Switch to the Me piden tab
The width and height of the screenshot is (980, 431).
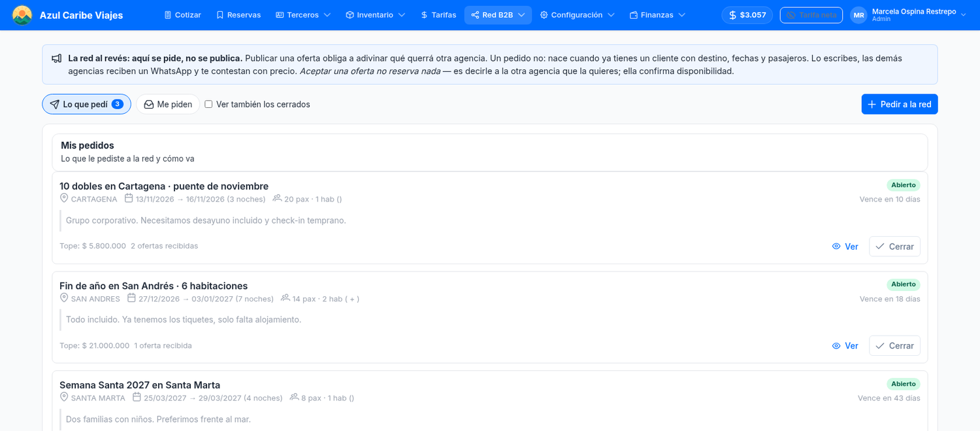pyautogui.click(x=168, y=104)
